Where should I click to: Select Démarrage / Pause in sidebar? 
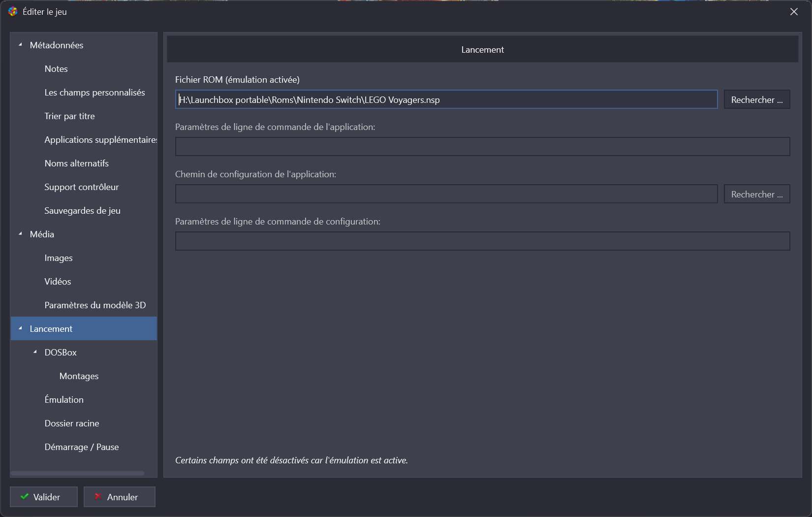click(82, 447)
